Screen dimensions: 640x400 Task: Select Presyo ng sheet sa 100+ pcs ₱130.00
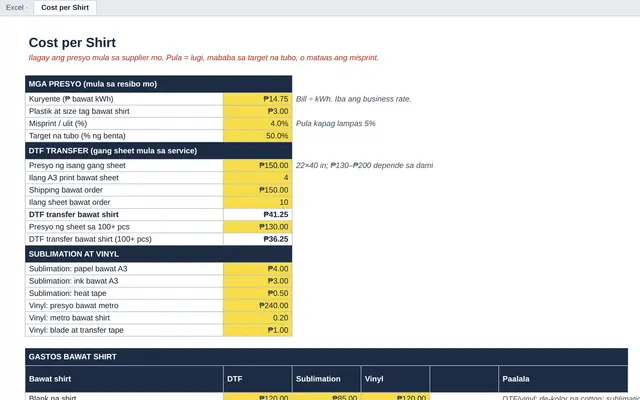click(x=258, y=227)
